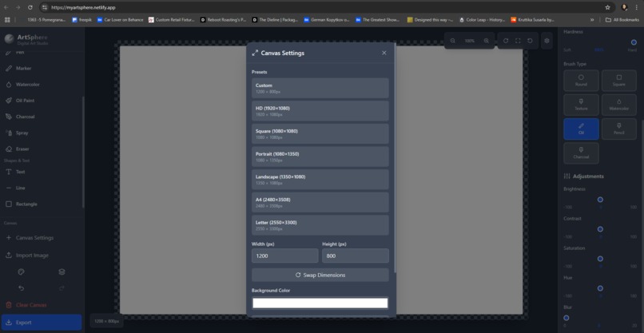Choose the Portrait (1080×1350) preset

point(320,157)
